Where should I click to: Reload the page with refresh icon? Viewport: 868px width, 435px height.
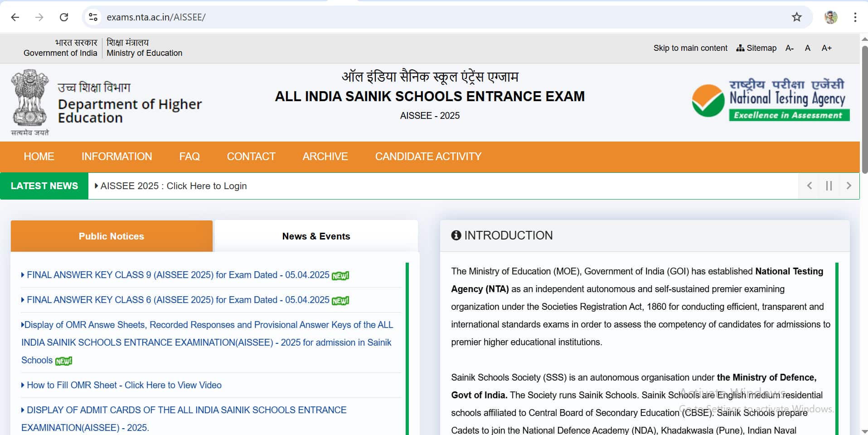(x=64, y=17)
